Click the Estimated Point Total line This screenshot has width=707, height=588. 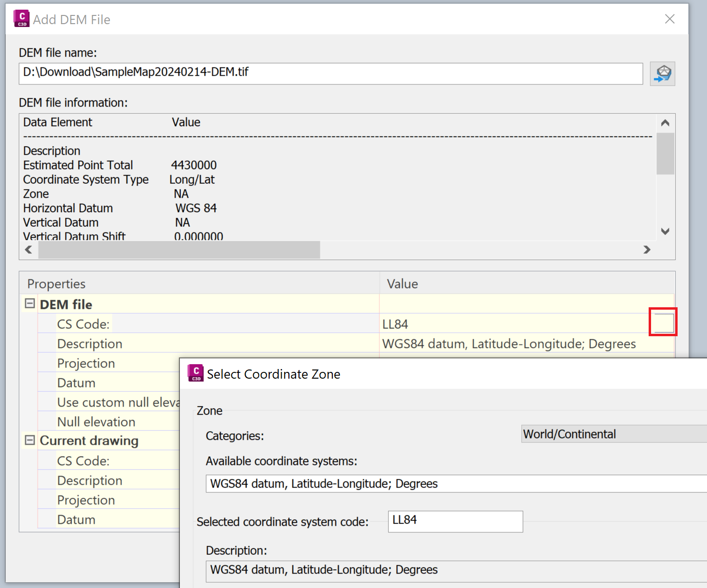[120, 165]
